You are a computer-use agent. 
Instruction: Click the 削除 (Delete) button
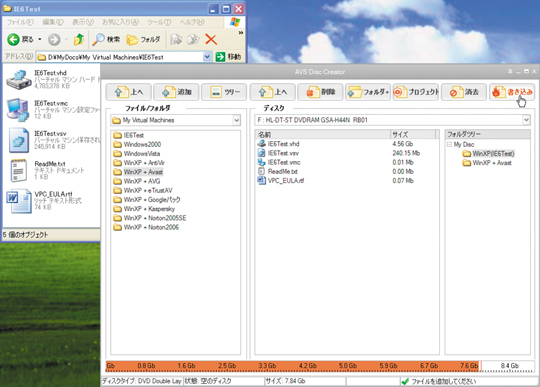point(320,92)
